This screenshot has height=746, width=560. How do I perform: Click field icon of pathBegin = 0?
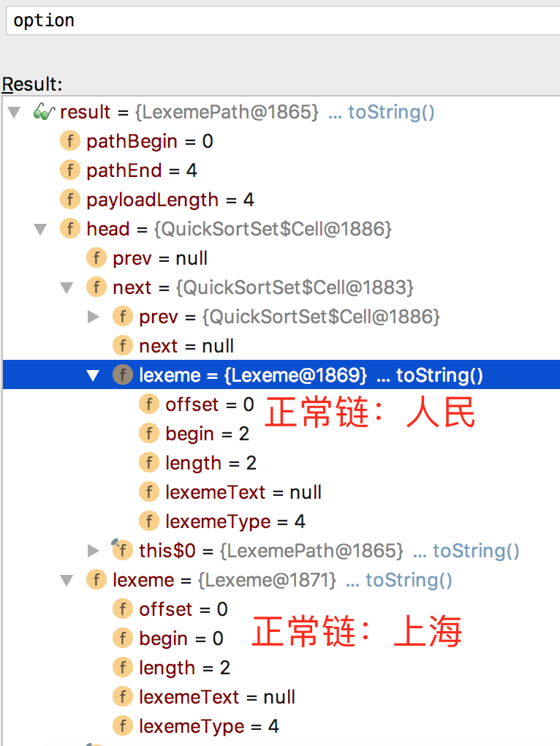pos(70,141)
